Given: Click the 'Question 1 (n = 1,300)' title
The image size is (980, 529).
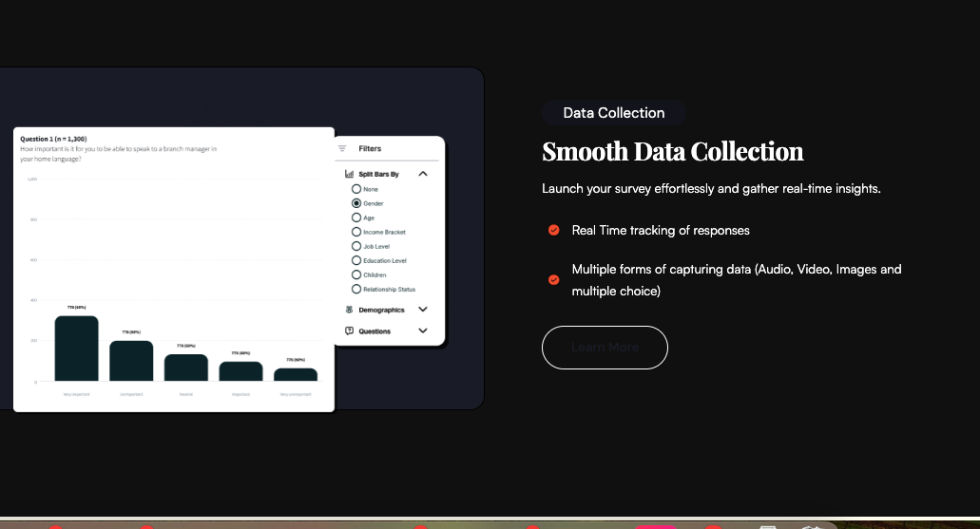Looking at the screenshot, I should [53, 139].
